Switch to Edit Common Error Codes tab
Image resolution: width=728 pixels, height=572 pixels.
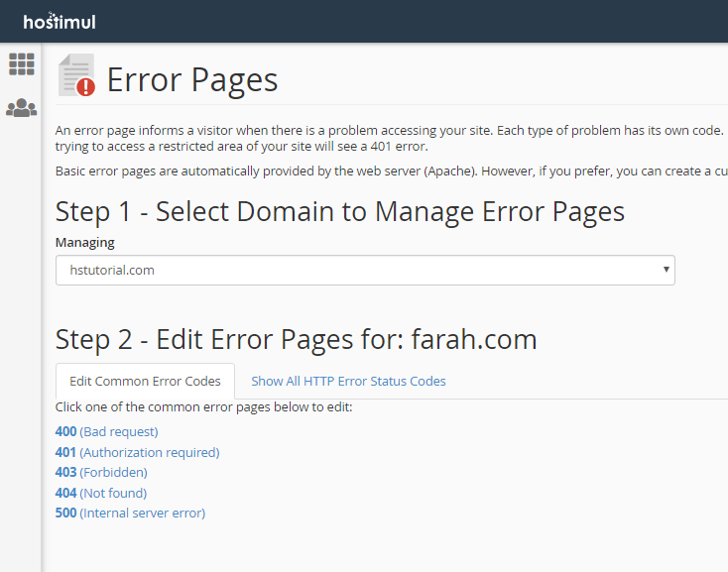click(145, 382)
